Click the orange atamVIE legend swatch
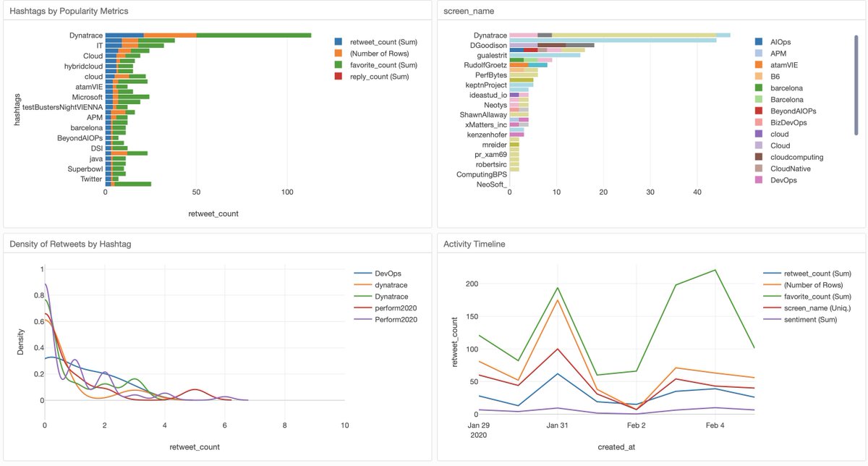 coord(758,65)
